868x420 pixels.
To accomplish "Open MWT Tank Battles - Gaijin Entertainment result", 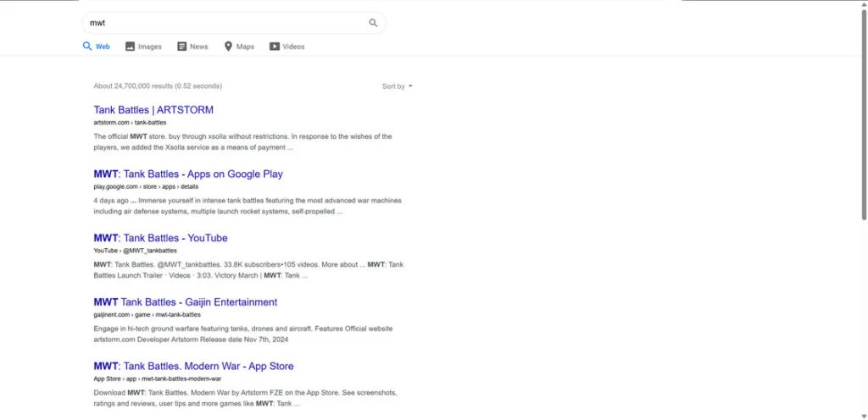I will pos(186,302).
